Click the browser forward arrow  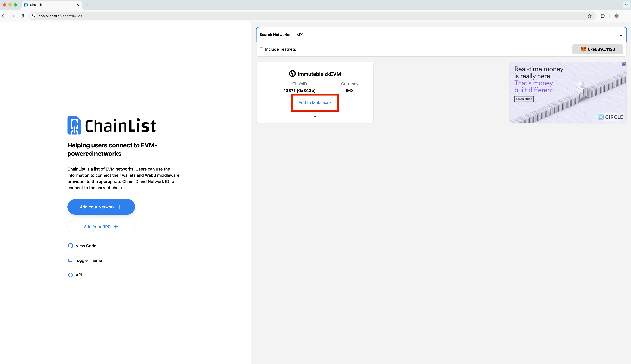pos(13,16)
